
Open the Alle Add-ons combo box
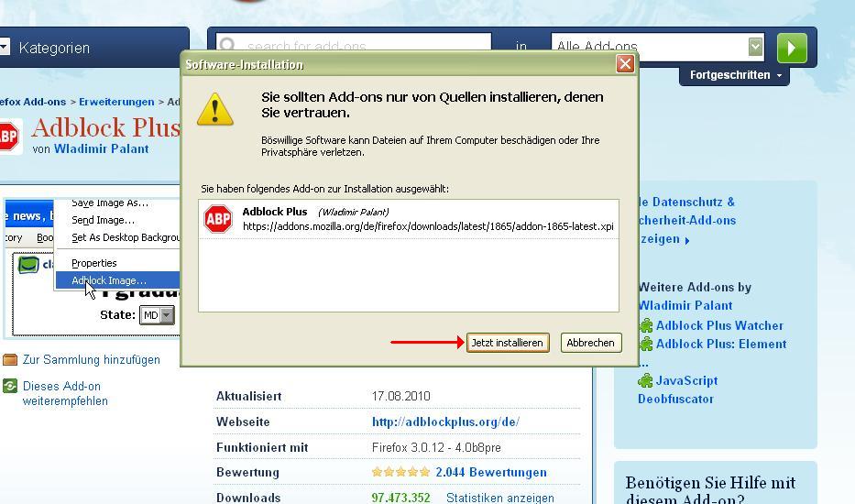(658, 47)
